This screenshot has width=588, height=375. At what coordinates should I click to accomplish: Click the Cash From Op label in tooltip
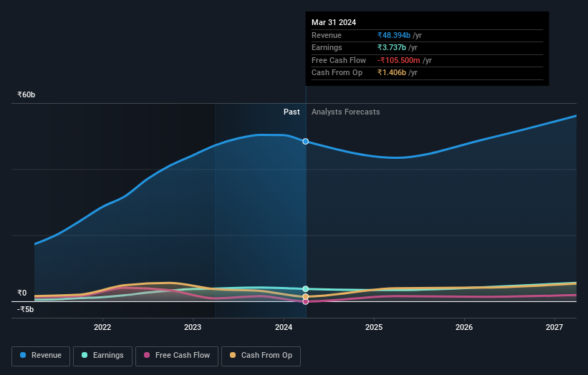tap(337, 73)
